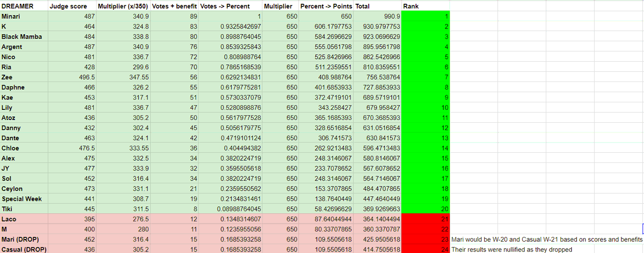This screenshot has width=644, height=253.
Task: Select Lily's total 679.958427
Action: [x=377, y=108]
